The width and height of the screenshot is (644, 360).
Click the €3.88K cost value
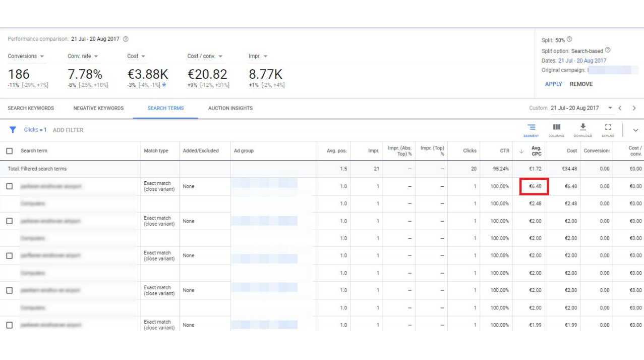pos(147,74)
